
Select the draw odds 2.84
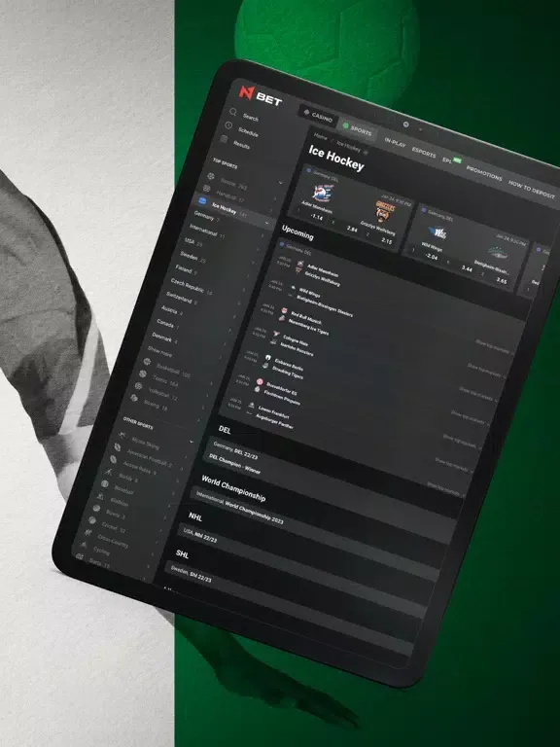point(352,229)
